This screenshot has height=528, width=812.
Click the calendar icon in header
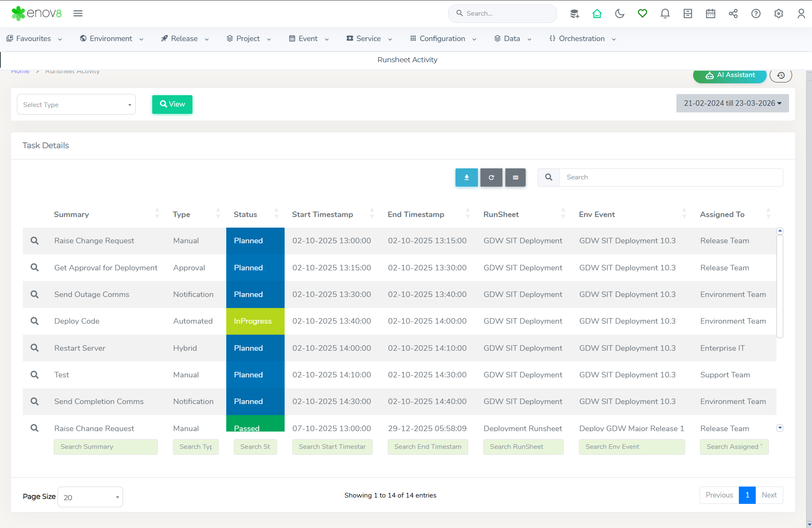coord(710,14)
